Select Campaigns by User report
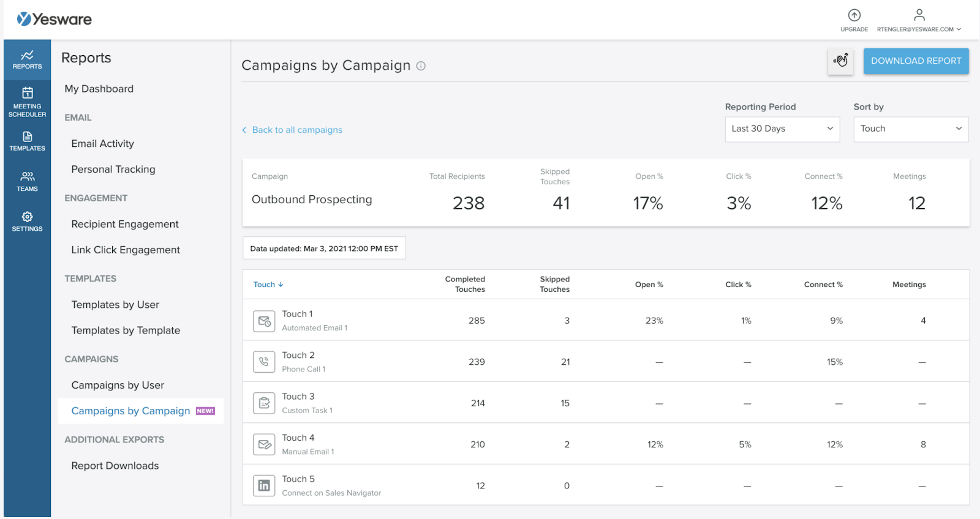This screenshot has width=980, height=519. (x=118, y=386)
